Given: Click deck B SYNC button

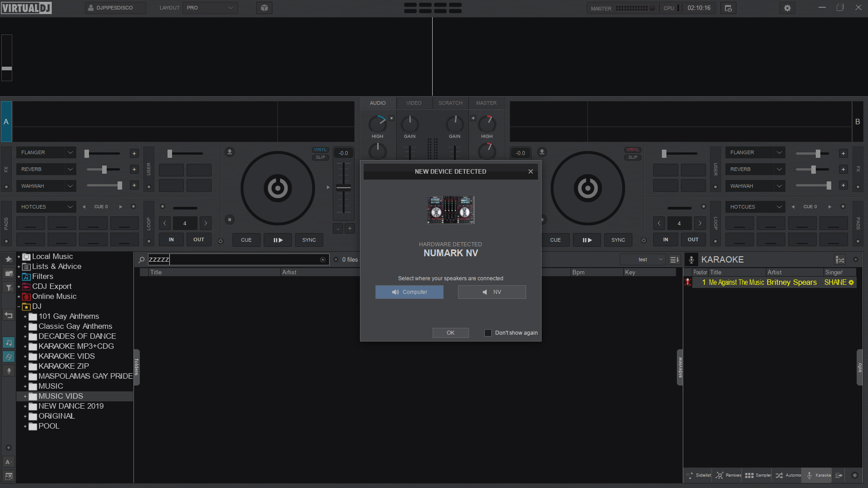Looking at the screenshot, I should [618, 240].
